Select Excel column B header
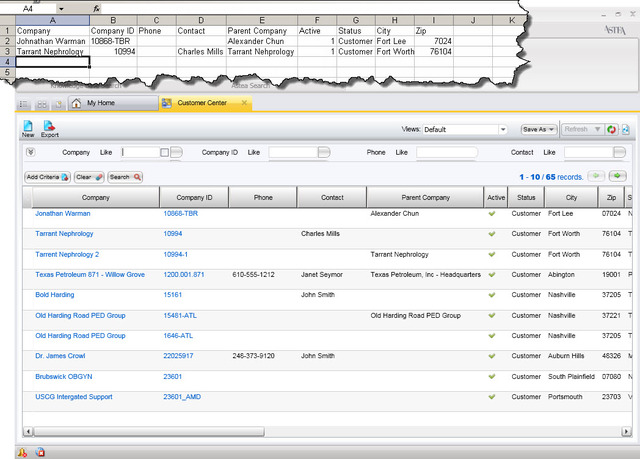Image resolution: width=640 pixels, height=459 pixels. pyautogui.click(x=113, y=20)
